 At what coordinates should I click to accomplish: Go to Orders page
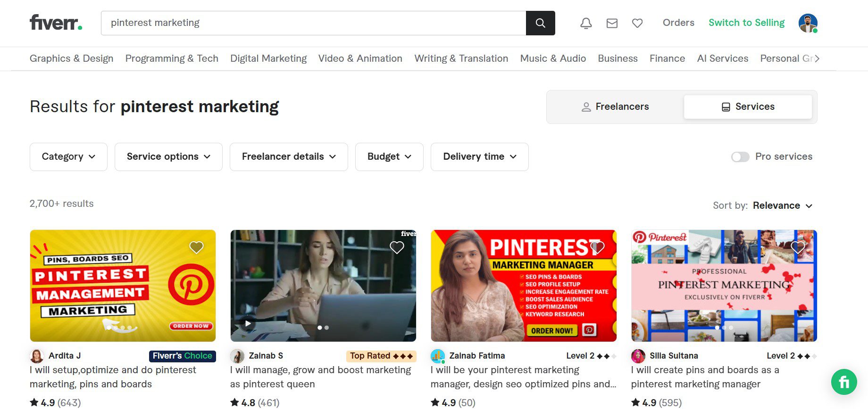678,23
